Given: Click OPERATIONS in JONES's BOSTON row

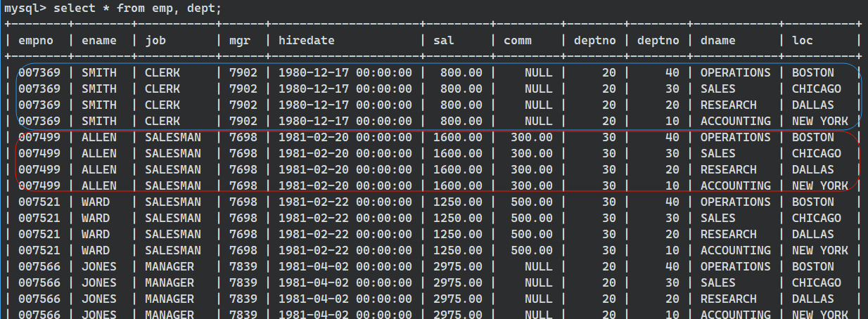Looking at the screenshot, I should (x=736, y=266).
